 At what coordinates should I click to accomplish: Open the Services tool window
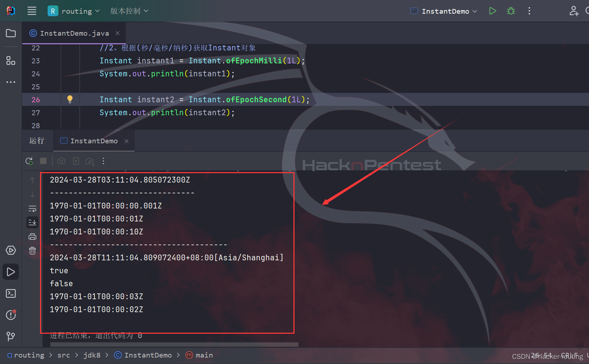click(10, 250)
